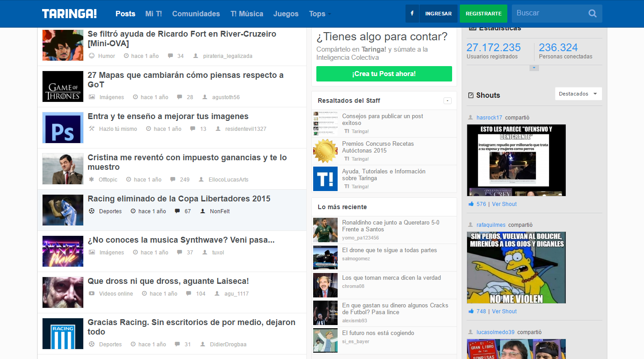The image size is (644, 359).
Task: Open the Destacados shouts dropdown
Action: pyautogui.click(x=578, y=94)
